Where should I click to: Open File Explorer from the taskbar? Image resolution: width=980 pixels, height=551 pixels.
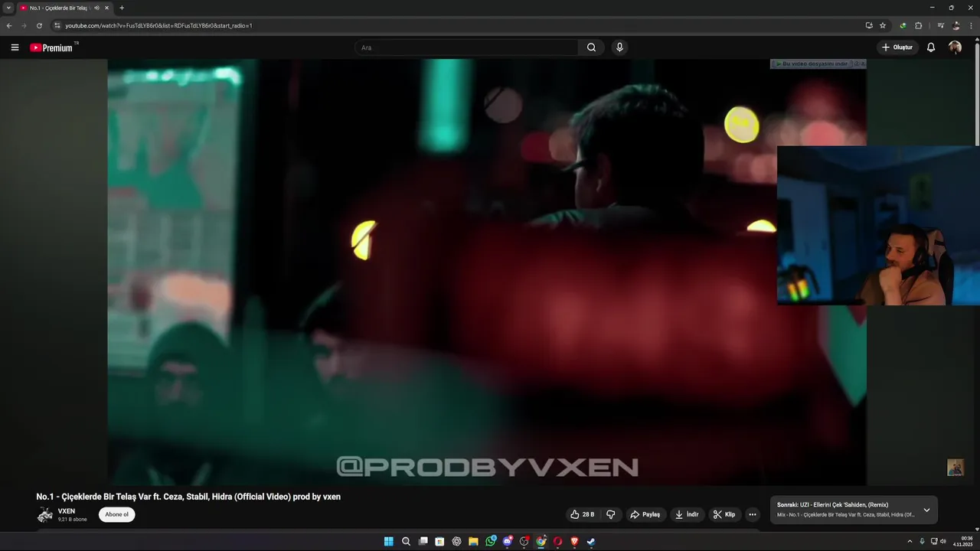pos(473,541)
